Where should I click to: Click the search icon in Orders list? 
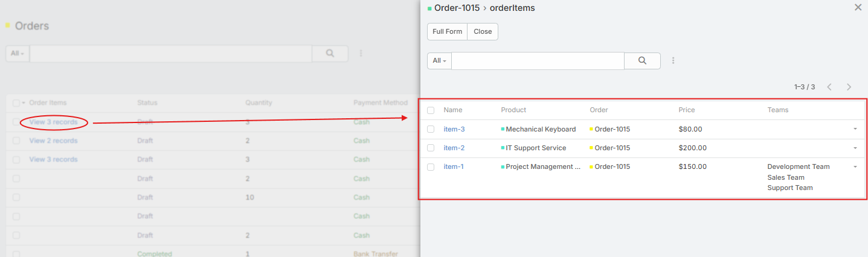pos(330,53)
